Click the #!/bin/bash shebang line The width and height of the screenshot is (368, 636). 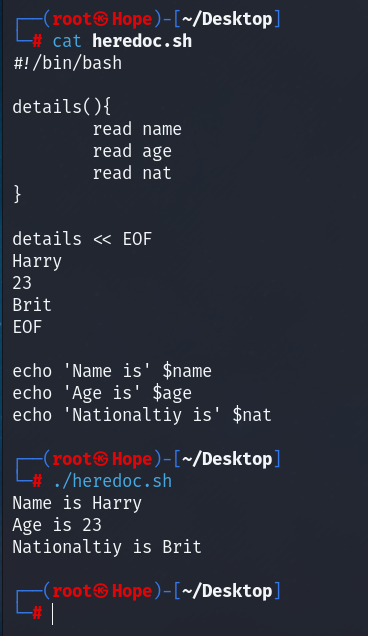[67, 63]
